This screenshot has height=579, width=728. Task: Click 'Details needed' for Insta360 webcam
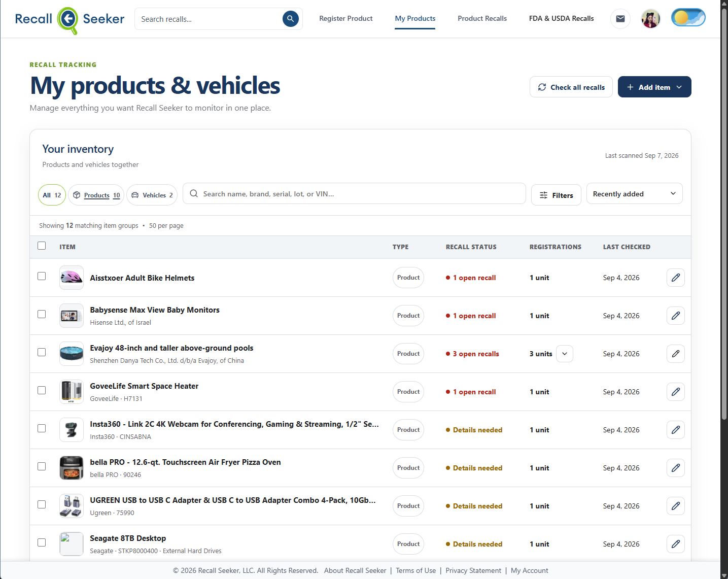(474, 430)
